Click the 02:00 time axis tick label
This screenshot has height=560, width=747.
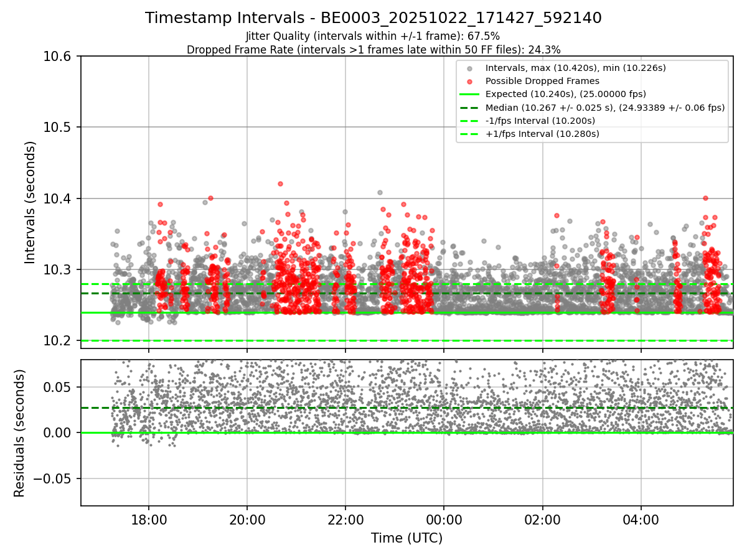542,520
